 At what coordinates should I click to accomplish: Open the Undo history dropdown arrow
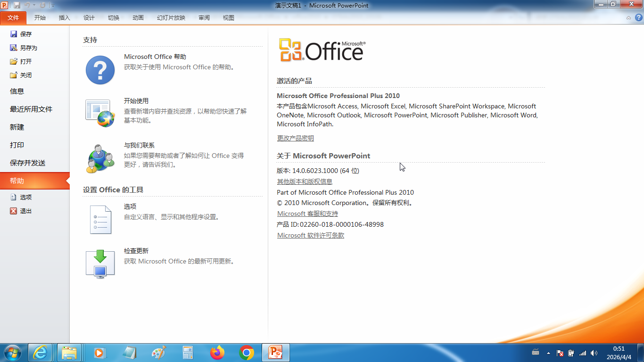[x=34, y=6]
